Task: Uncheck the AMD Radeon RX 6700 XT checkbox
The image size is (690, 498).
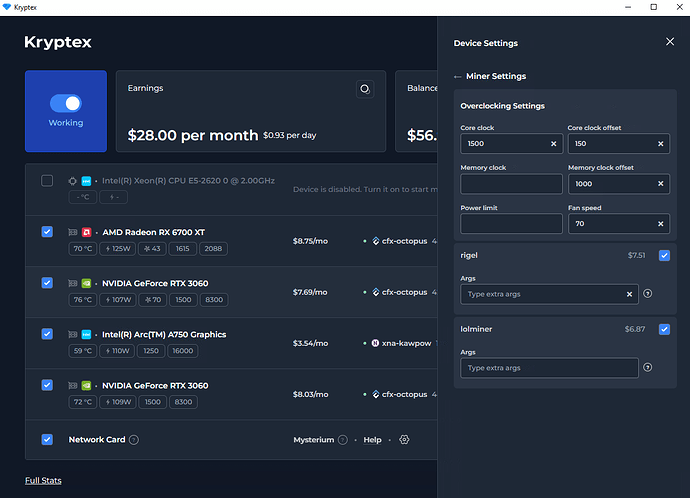Action: tap(47, 232)
